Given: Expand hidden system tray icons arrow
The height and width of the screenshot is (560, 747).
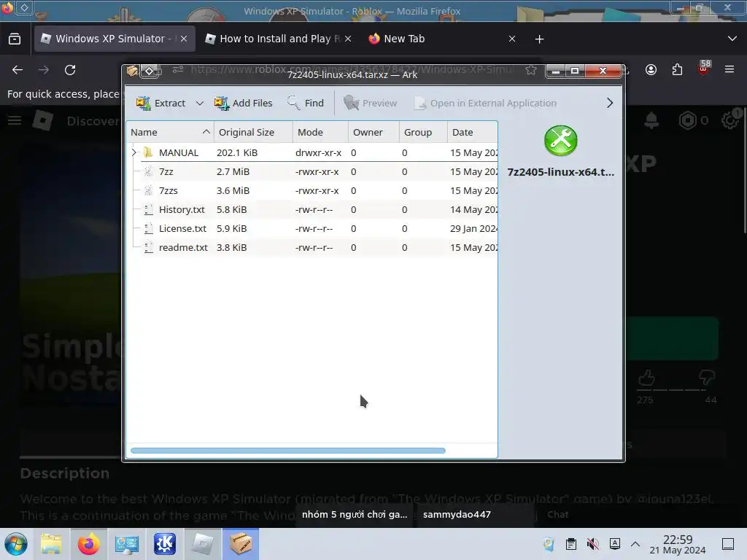Looking at the screenshot, I should coord(635,544).
